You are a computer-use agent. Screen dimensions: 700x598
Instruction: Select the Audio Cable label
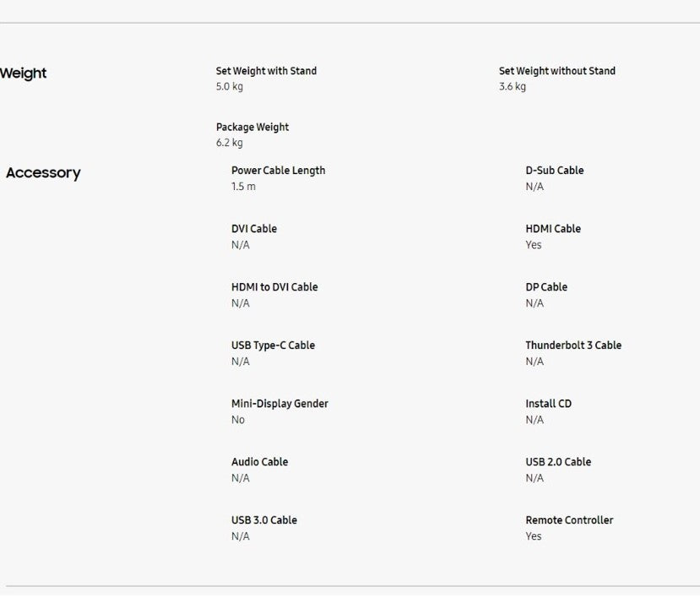click(x=259, y=462)
